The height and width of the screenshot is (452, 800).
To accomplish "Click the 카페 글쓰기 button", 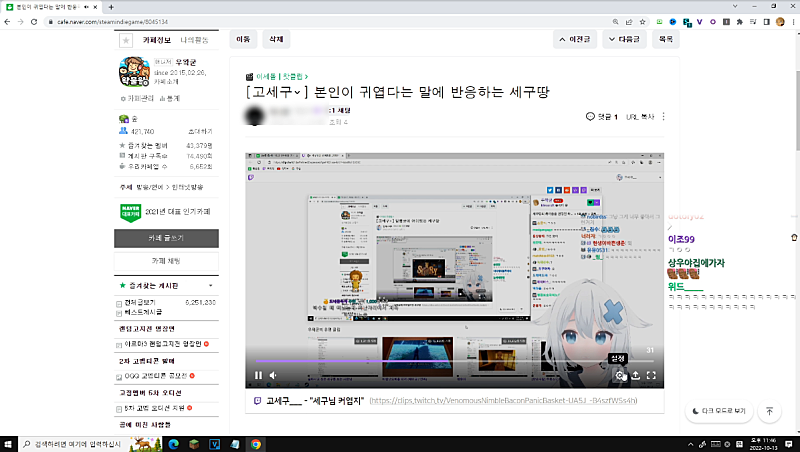I will click(166, 238).
